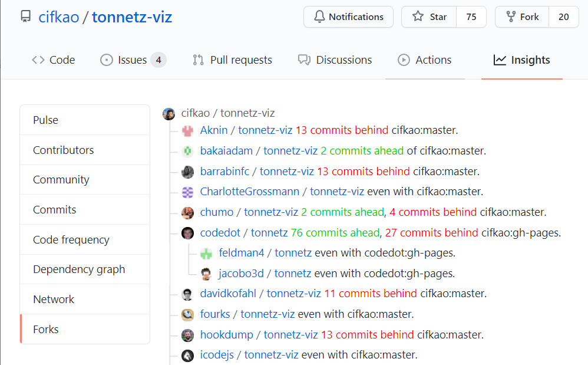The width and height of the screenshot is (588, 365).
Task: Click the Notifications button
Action: pos(348,17)
